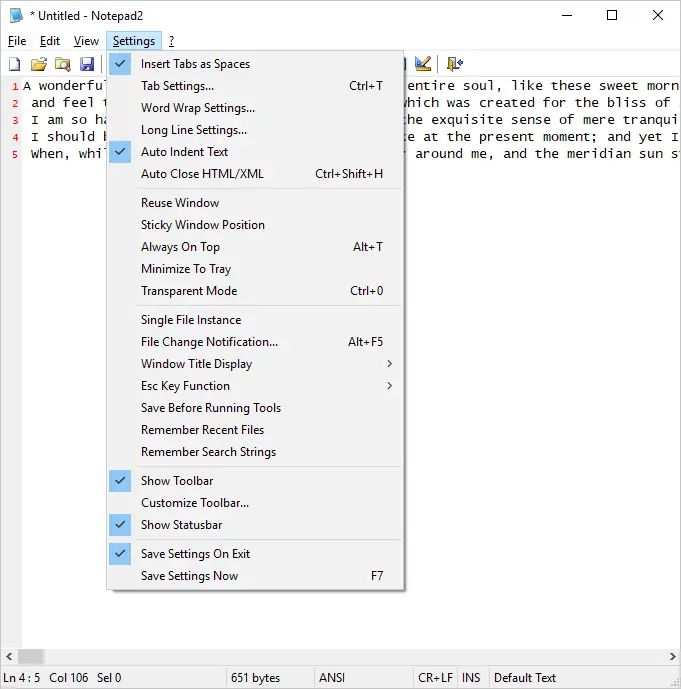Open Customize Toolbar dialog

(x=255, y=503)
